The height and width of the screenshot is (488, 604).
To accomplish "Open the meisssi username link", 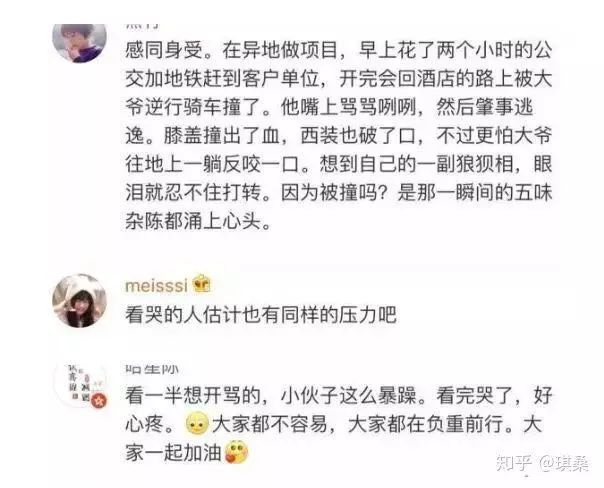I will (156, 286).
